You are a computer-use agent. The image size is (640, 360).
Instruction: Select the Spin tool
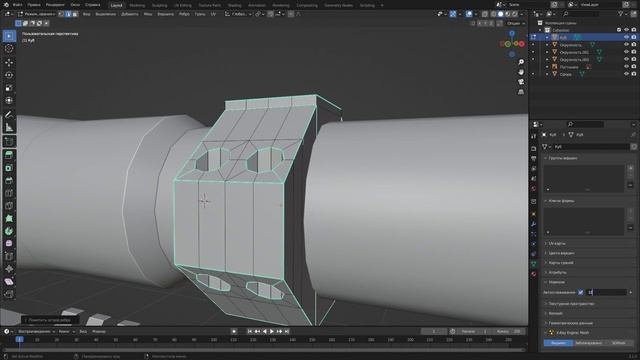9,231
